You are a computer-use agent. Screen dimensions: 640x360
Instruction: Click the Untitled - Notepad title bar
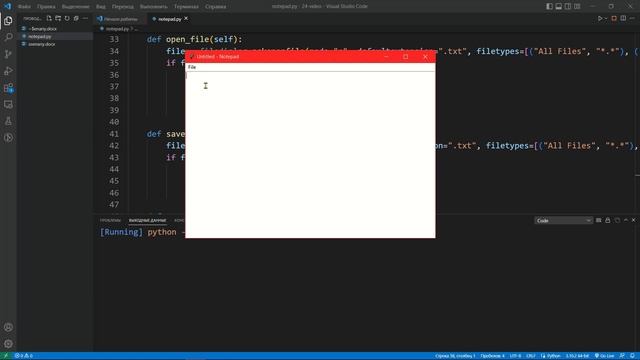click(217, 57)
